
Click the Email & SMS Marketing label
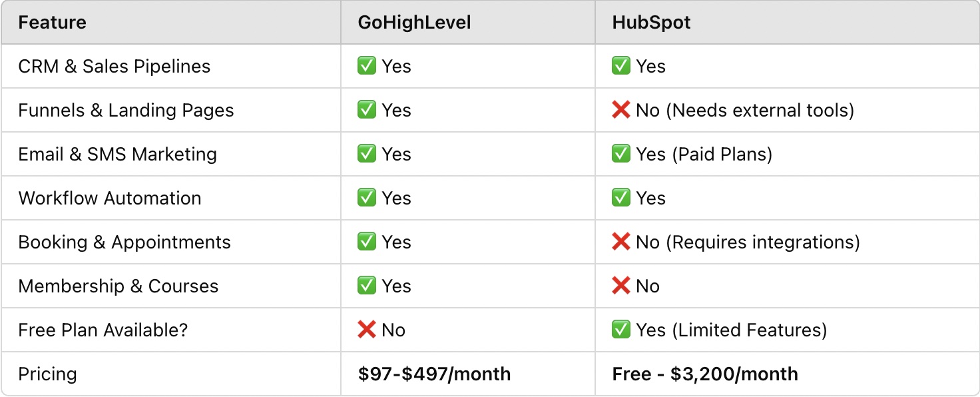point(118,155)
